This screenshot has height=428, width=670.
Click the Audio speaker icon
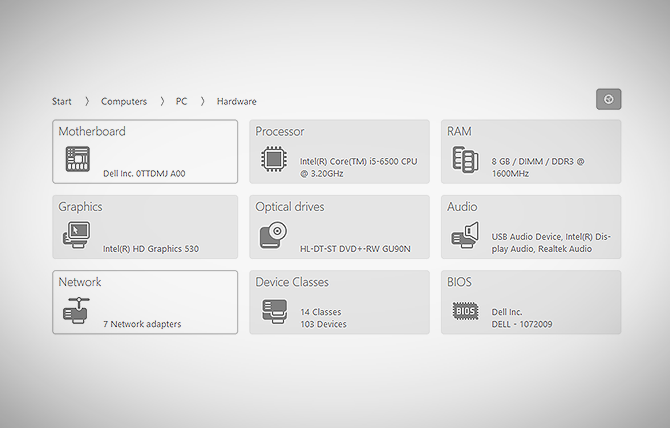[465, 235]
